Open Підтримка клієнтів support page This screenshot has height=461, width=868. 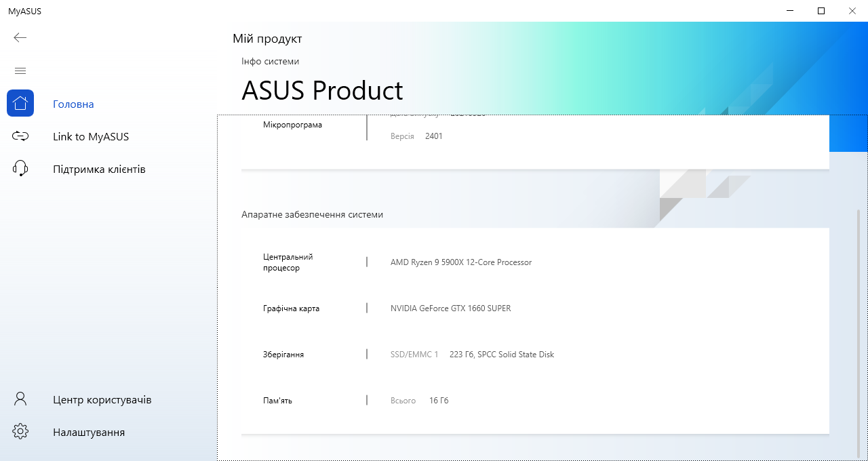click(99, 169)
